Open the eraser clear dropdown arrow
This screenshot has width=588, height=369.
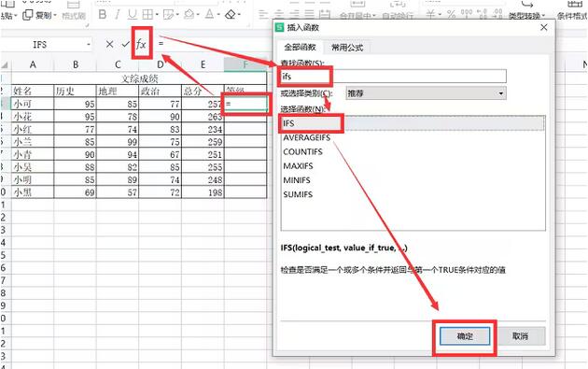(239, 15)
